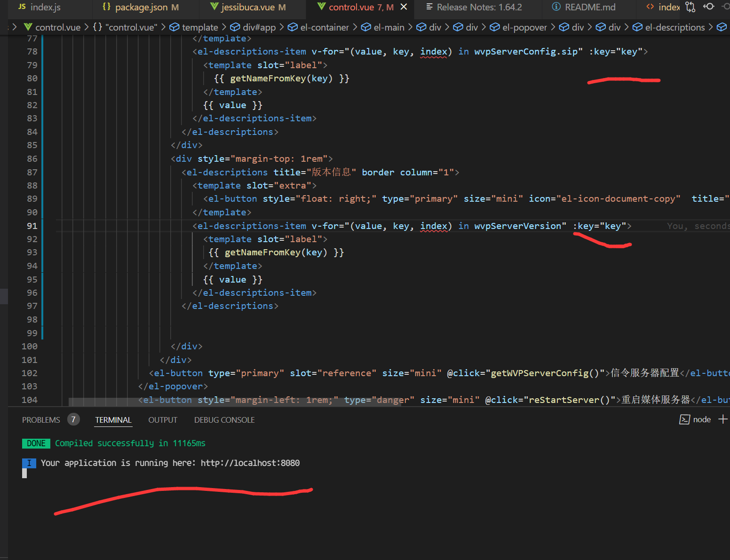Click the Release Notes tab list icon

[429, 7]
